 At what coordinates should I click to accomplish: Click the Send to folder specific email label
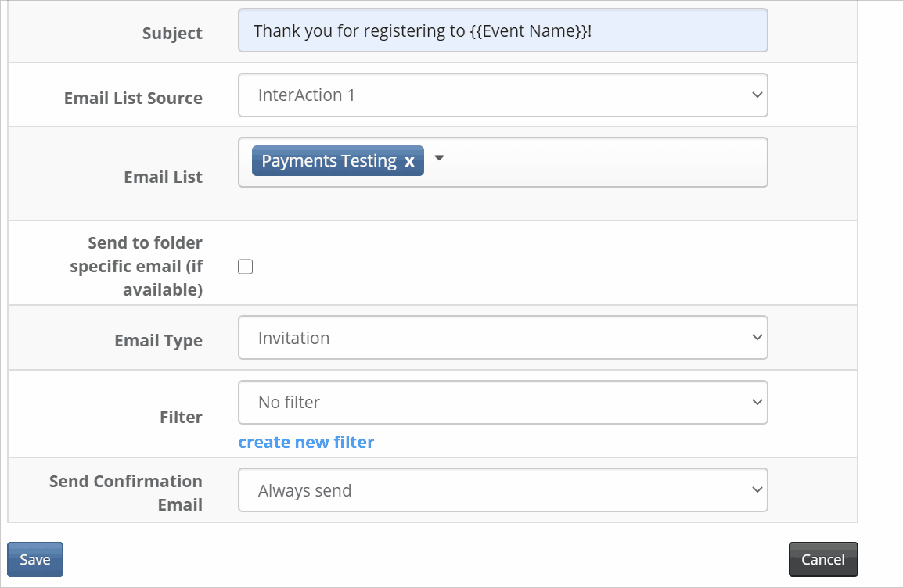136,266
